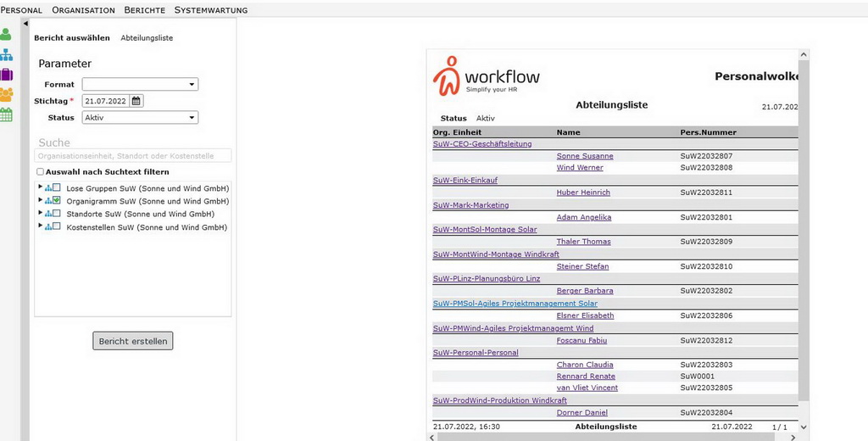Open the Systemwartung menu
Image resolution: width=868 pixels, height=441 pixels.
[211, 10]
